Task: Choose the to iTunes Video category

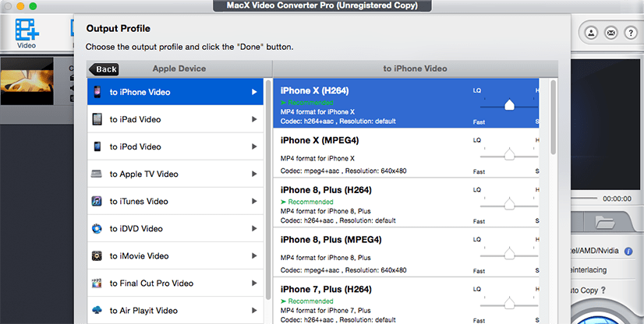Action: 175,202
